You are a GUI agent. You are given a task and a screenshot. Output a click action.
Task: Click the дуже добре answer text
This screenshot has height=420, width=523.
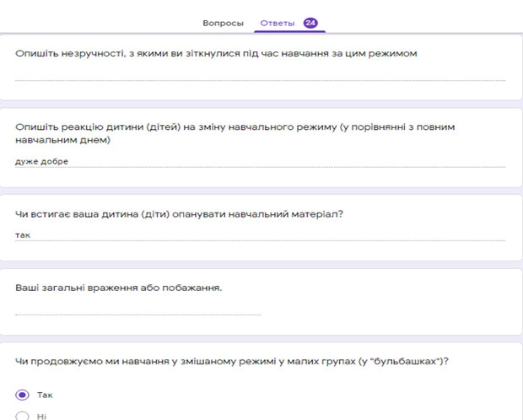click(41, 161)
